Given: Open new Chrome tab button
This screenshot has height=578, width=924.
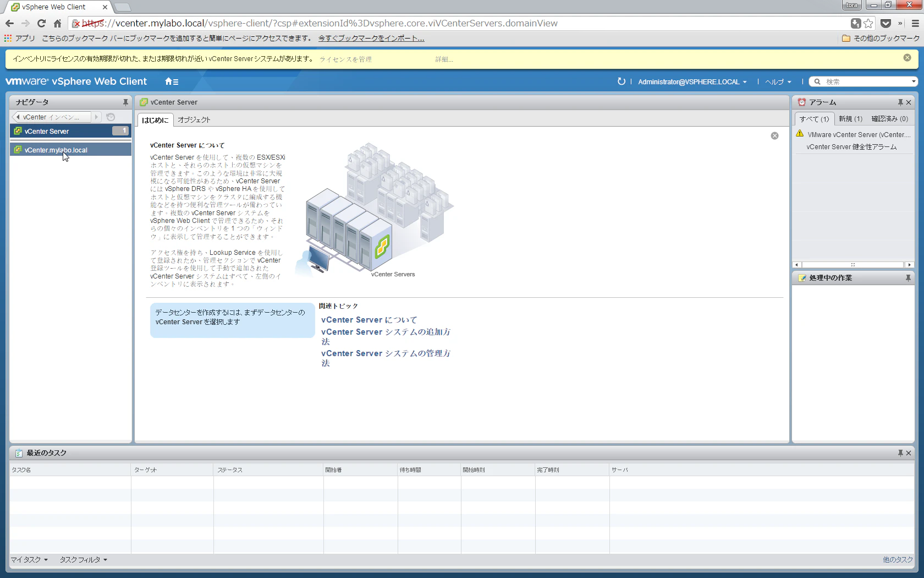Looking at the screenshot, I should pyautogui.click(x=123, y=7).
